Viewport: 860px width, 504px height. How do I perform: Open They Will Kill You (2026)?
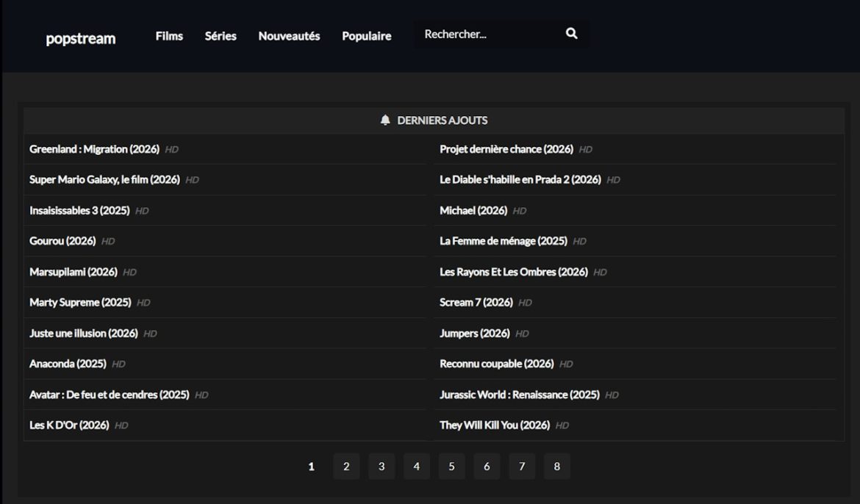pos(495,425)
